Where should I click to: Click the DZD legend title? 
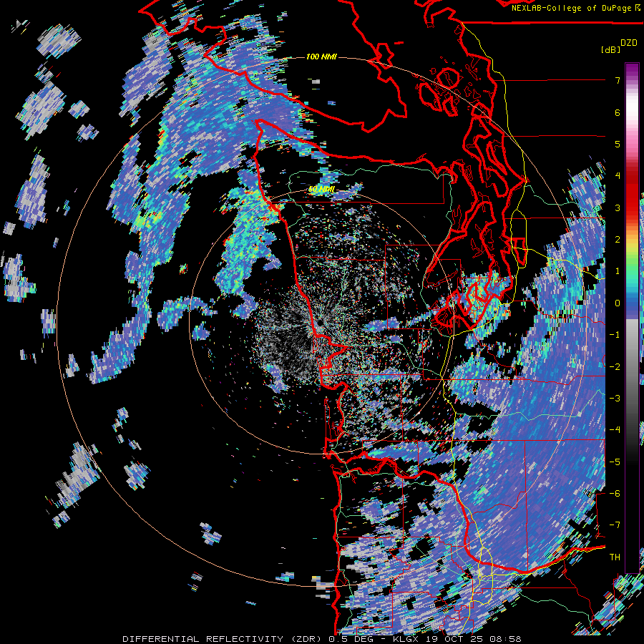click(x=629, y=43)
